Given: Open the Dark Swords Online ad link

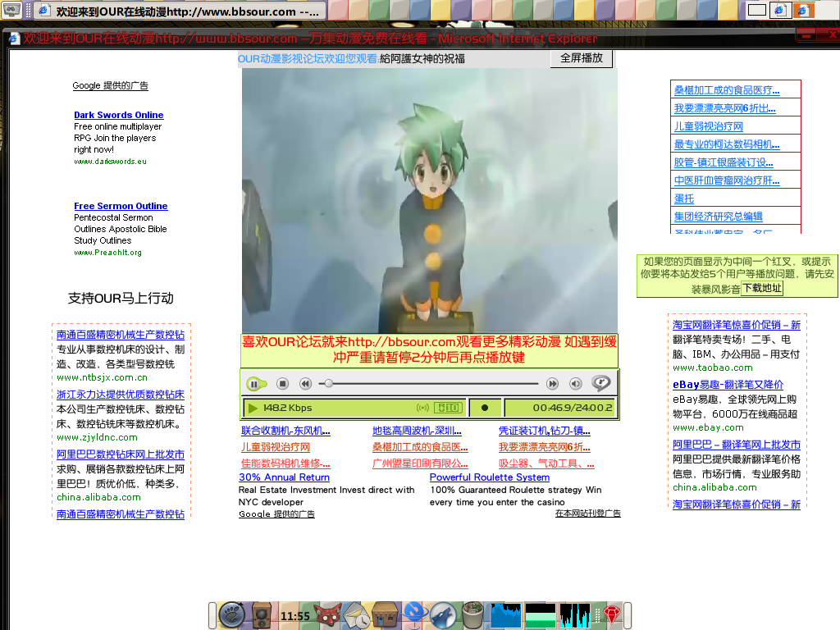Looking at the screenshot, I should (x=118, y=115).
